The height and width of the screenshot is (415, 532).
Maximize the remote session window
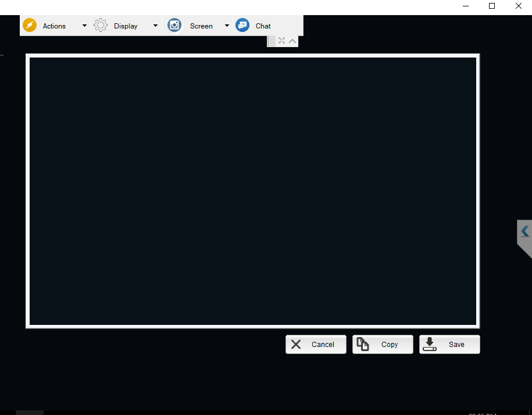click(x=492, y=6)
